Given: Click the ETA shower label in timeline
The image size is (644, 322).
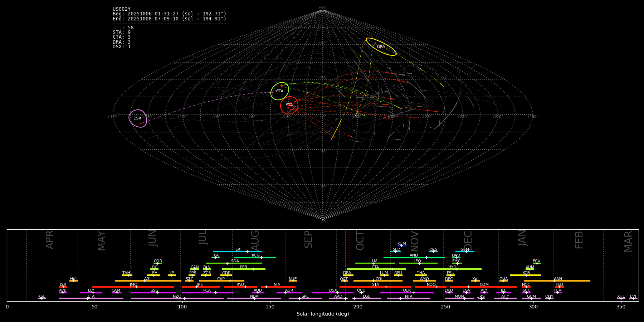Looking at the screenshot, I should tap(91, 297).
